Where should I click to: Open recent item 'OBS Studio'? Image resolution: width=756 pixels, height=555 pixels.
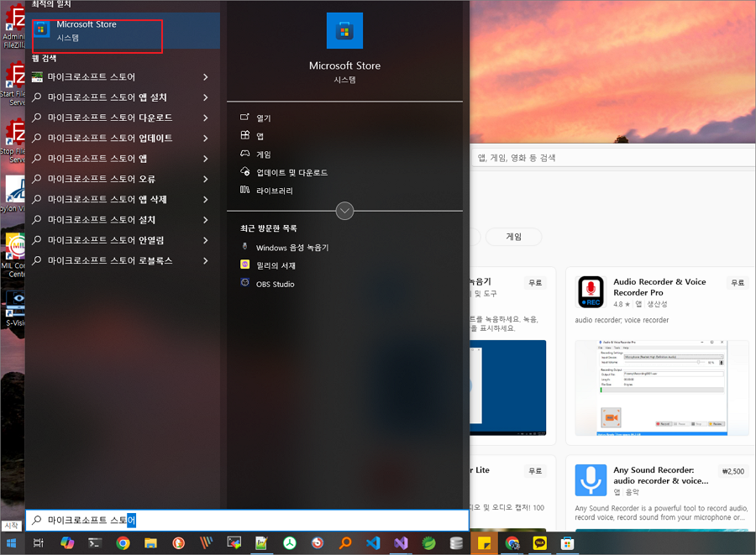[x=275, y=284]
